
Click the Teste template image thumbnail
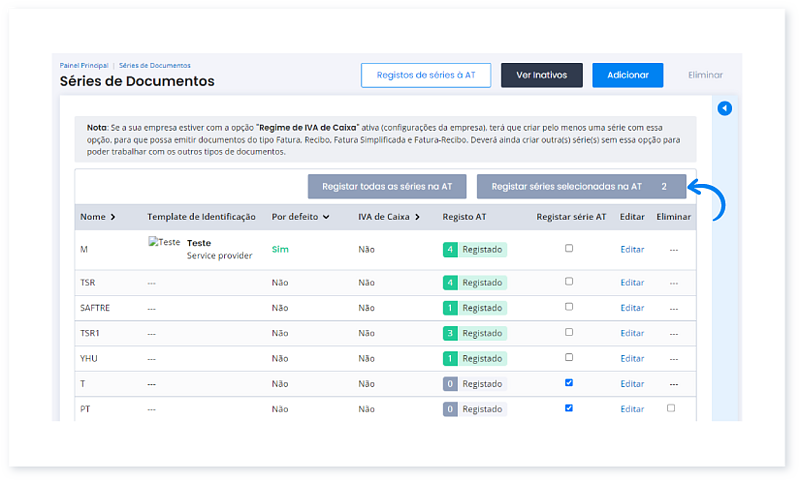coord(164,242)
